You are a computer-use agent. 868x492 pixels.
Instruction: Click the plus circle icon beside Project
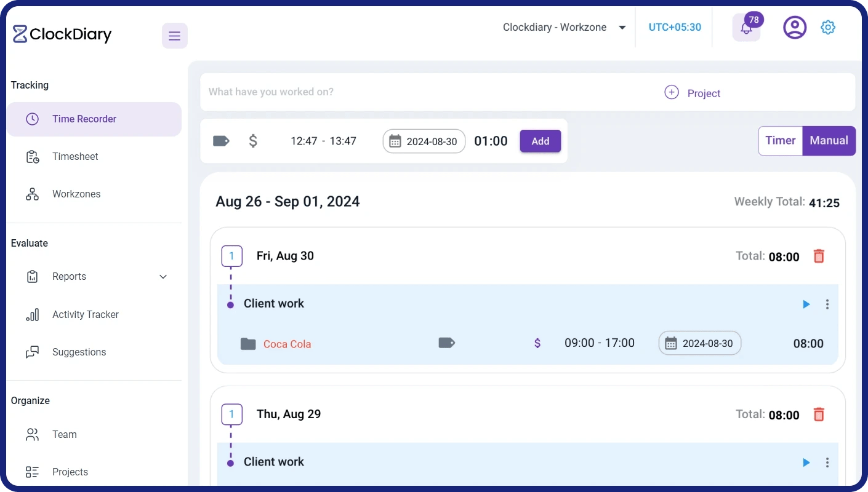pyautogui.click(x=672, y=92)
